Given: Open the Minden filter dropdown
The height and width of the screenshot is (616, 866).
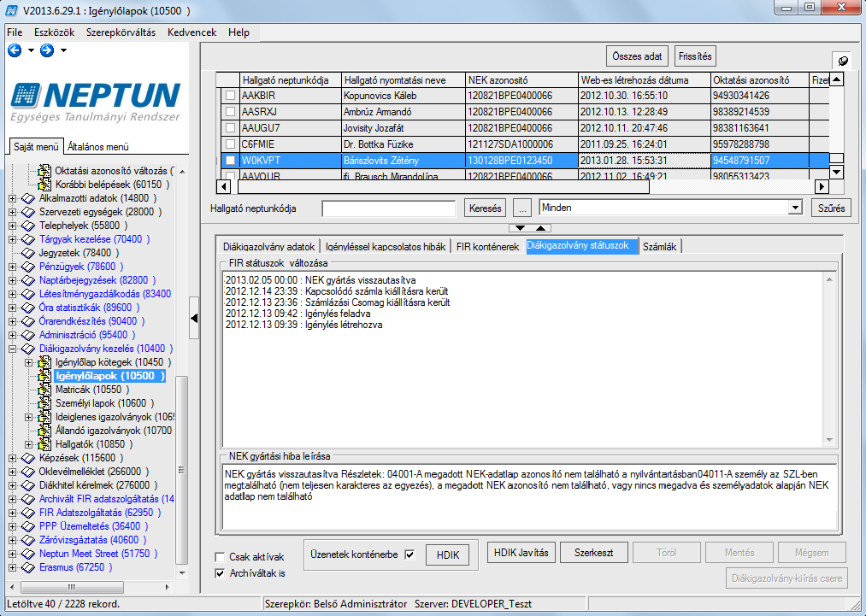Looking at the screenshot, I should 795,208.
